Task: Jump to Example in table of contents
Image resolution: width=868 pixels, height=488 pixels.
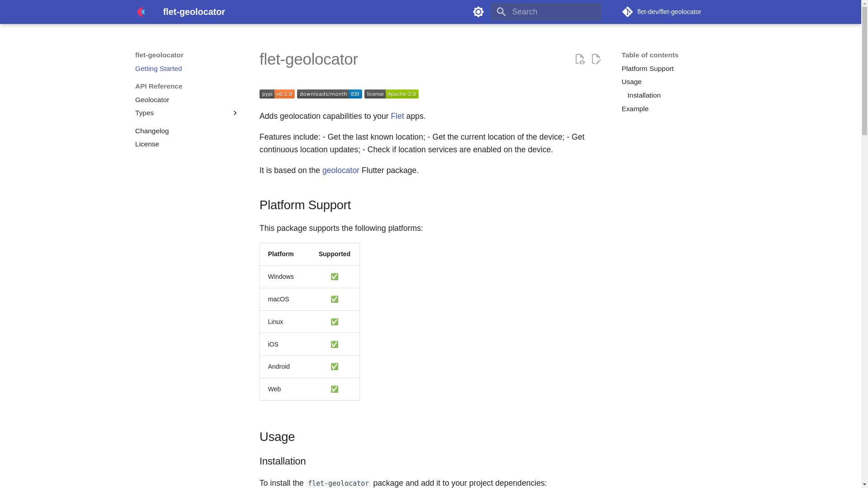Action: tap(635, 109)
